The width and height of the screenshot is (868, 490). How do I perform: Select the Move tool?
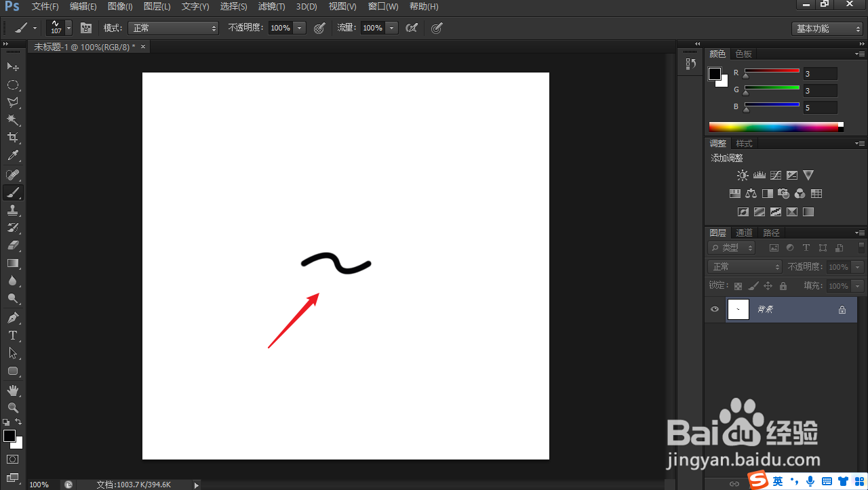pyautogui.click(x=12, y=66)
